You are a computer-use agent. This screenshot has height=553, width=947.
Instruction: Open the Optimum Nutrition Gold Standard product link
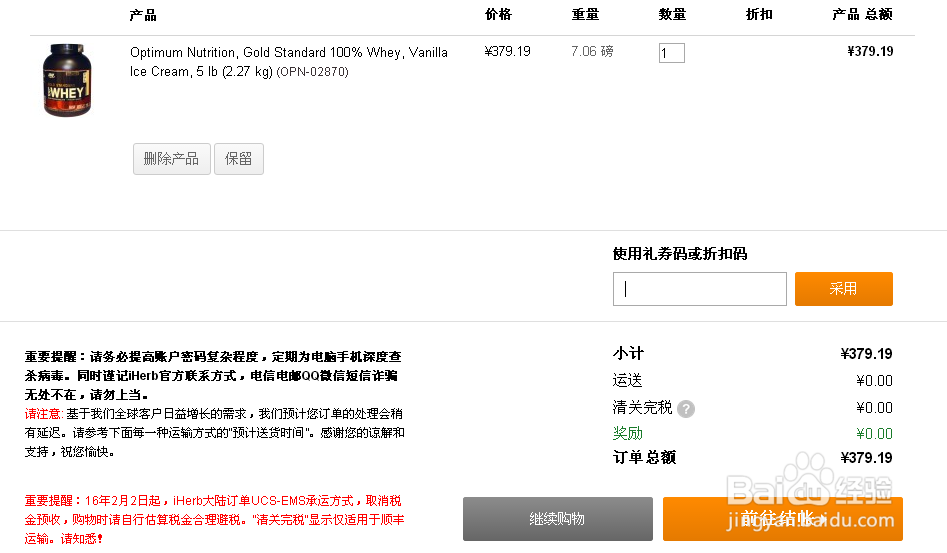click(x=289, y=62)
